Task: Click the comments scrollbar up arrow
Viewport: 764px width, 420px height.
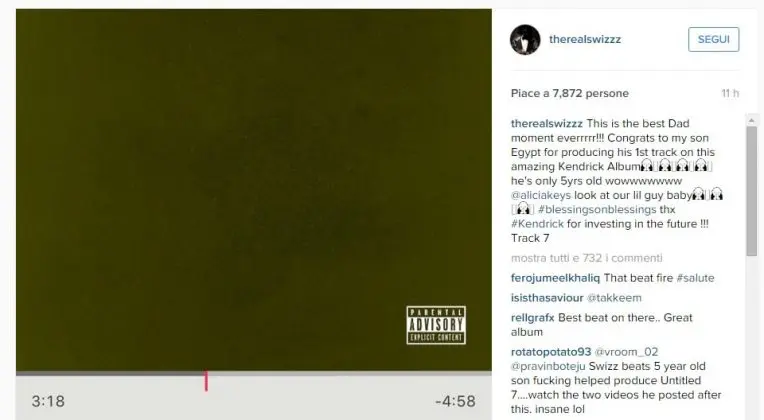Action: (x=751, y=120)
